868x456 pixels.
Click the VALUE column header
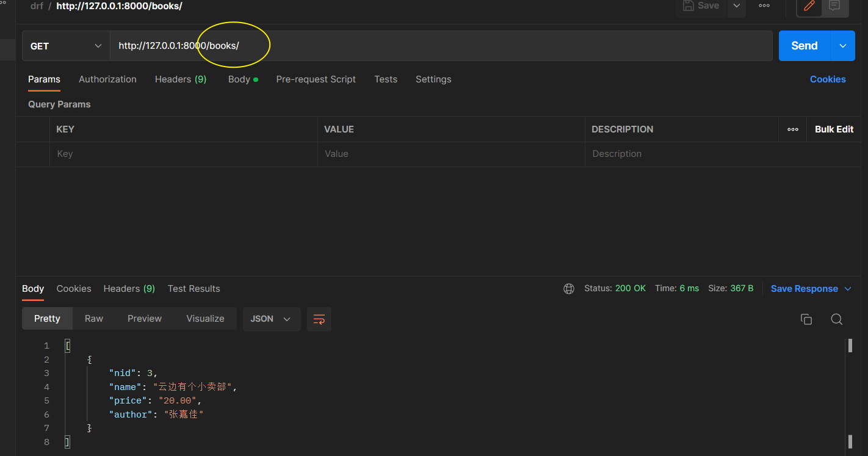click(339, 129)
